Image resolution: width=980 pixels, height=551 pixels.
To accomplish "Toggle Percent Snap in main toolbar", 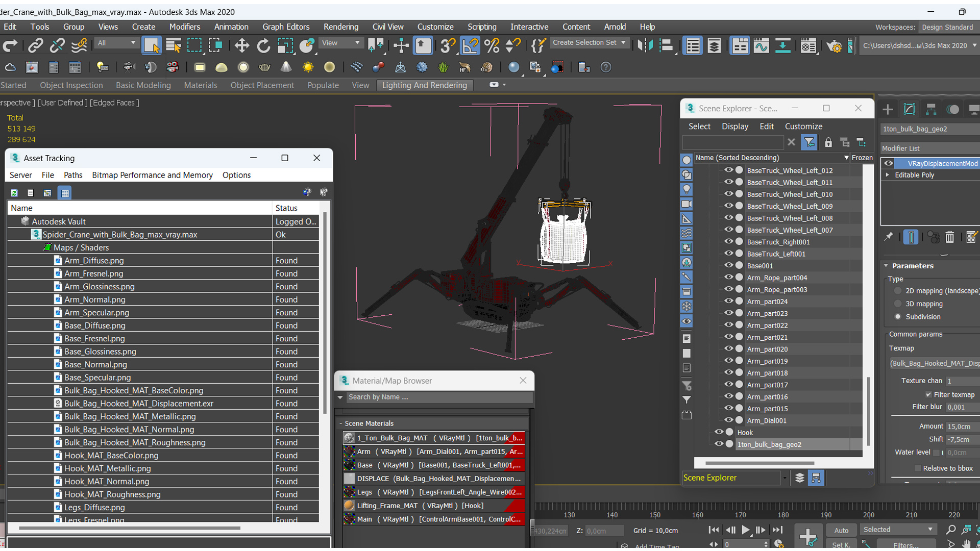I will 492,46.
